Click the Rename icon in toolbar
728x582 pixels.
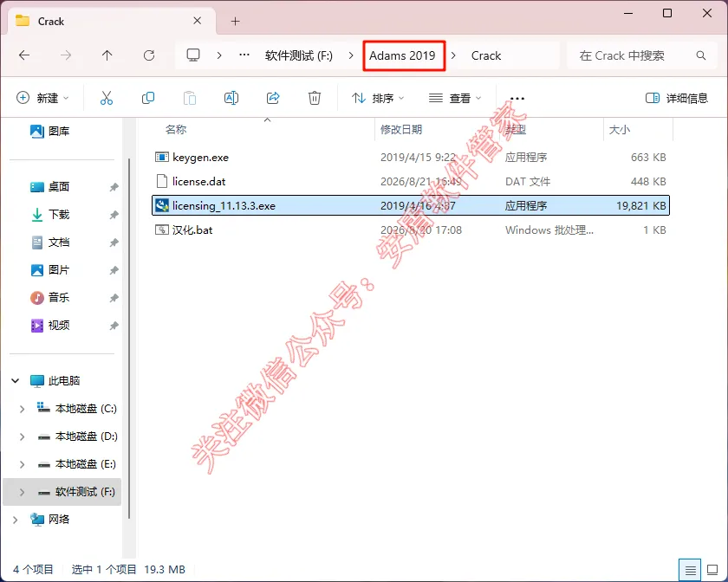(231, 98)
